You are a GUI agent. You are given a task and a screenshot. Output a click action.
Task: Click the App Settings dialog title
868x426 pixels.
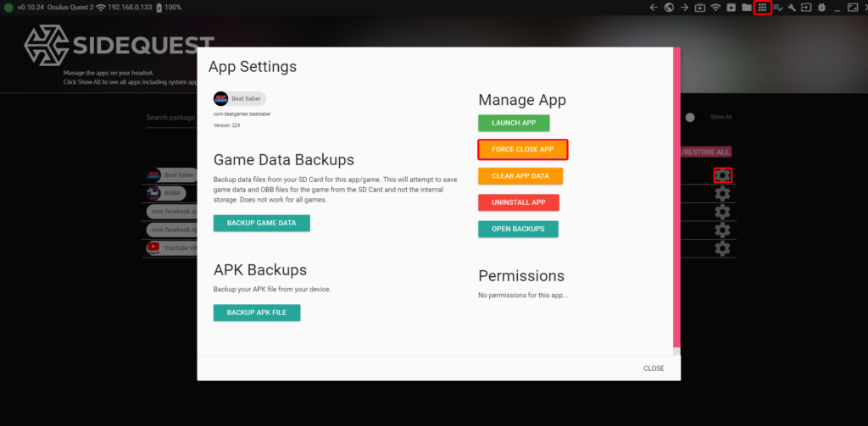click(253, 67)
